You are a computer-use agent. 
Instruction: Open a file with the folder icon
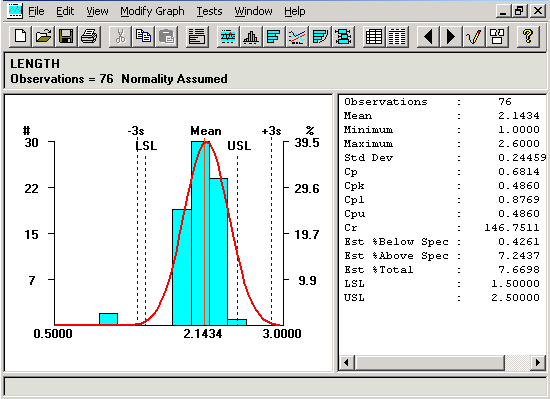click(43, 36)
